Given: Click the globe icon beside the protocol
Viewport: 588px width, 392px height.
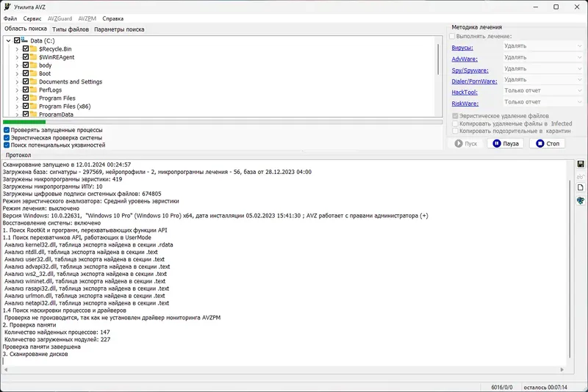Looking at the screenshot, I should point(581,200).
